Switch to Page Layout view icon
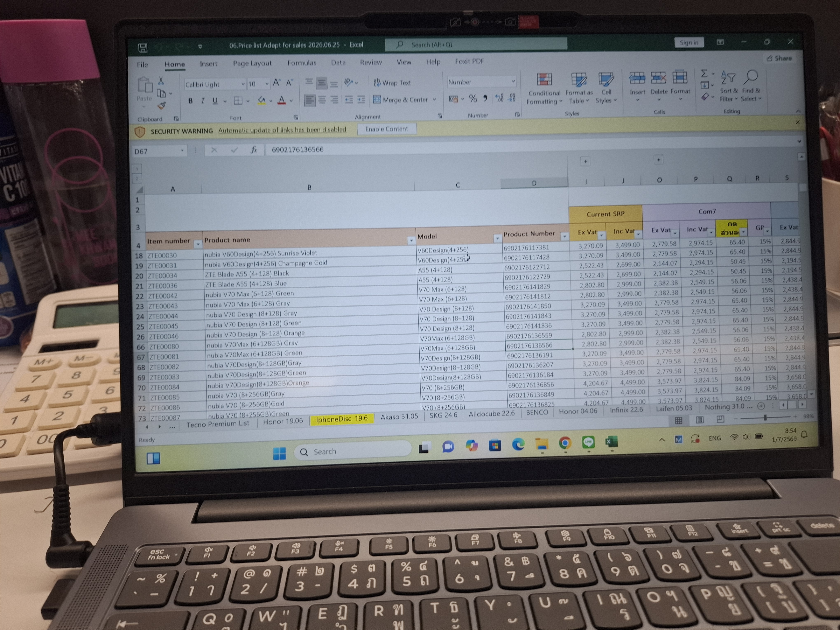The width and height of the screenshot is (840, 630). pos(700,419)
